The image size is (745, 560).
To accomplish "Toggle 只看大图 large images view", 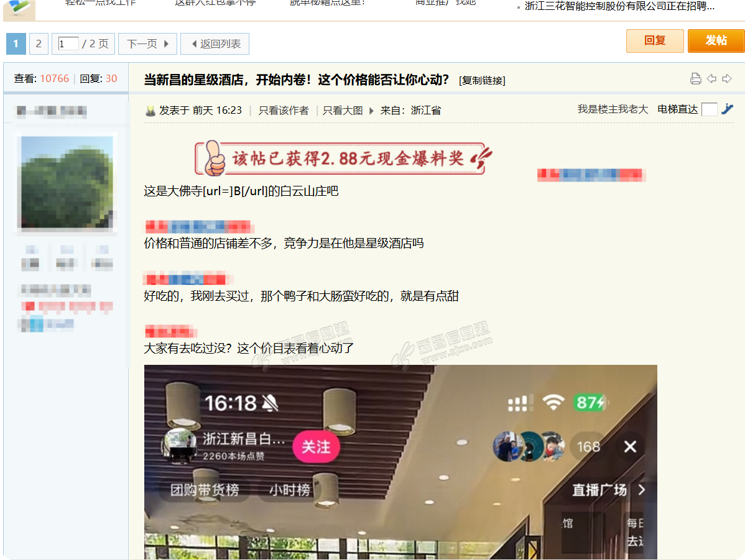I will click(x=343, y=110).
